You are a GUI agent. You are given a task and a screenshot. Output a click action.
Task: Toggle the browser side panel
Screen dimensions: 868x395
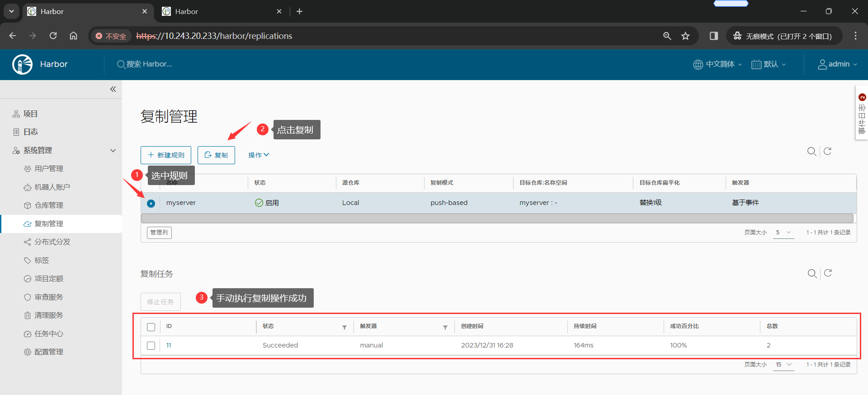pyautogui.click(x=714, y=36)
